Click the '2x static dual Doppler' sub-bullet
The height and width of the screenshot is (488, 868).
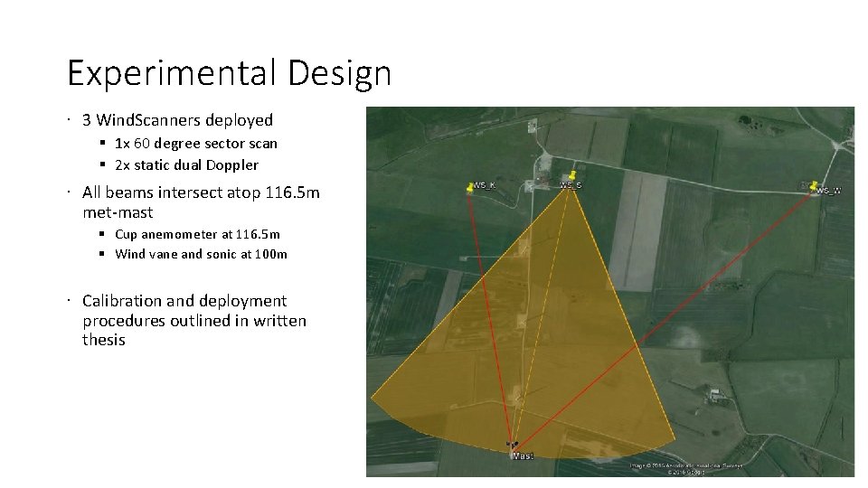(186, 164)
